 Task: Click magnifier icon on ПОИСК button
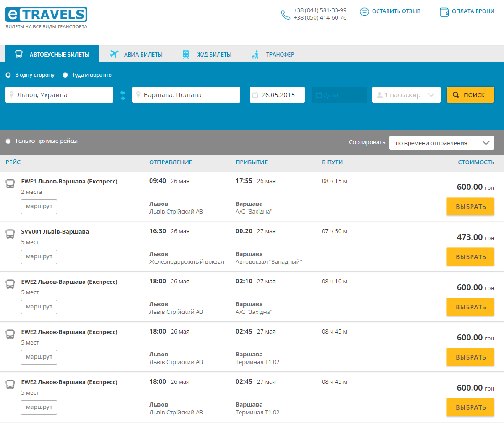tap(456, 95)
